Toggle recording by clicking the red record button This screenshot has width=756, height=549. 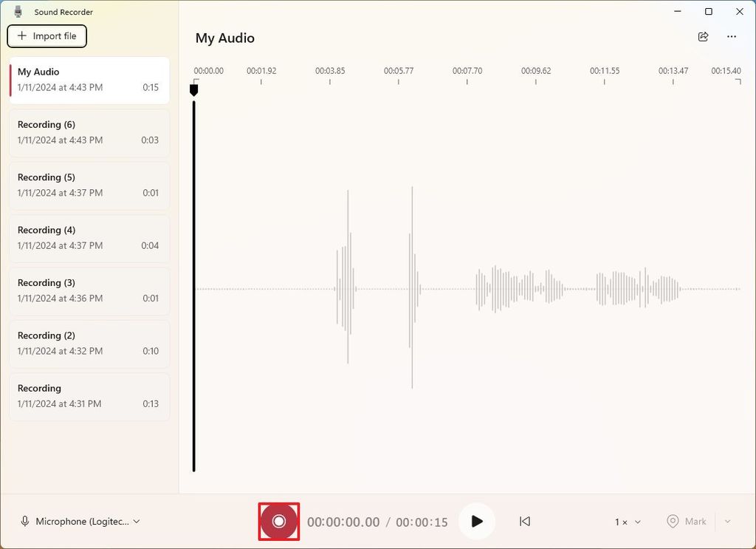click(278, 521)
